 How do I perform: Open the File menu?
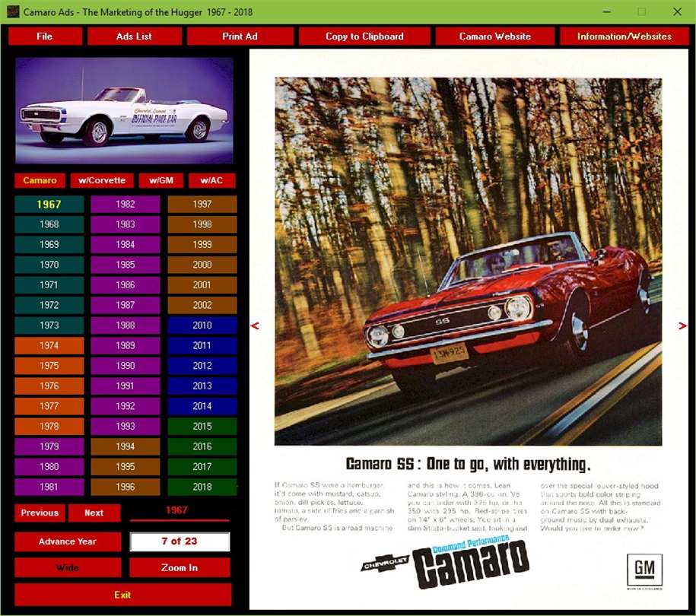[45, 37]
